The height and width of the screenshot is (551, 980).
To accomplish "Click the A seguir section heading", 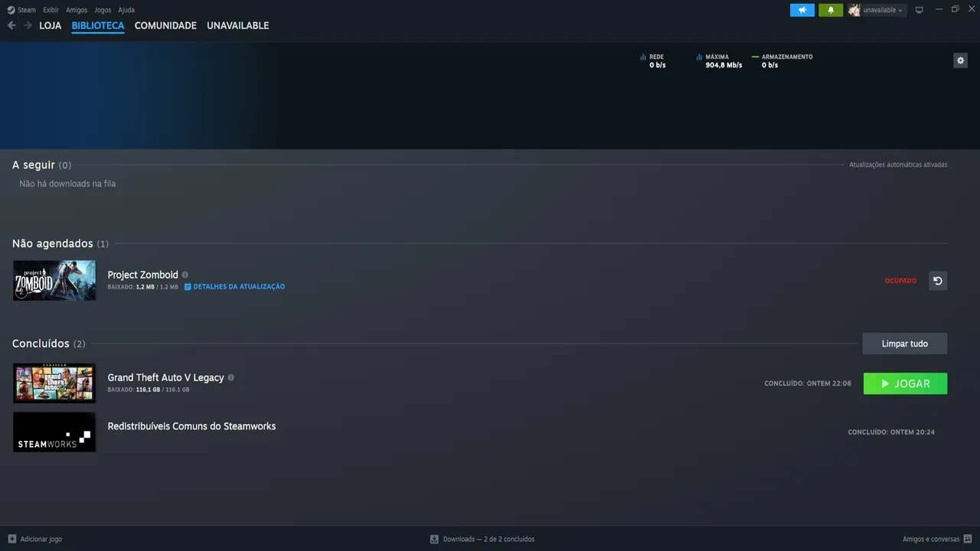I will (41, 165).
